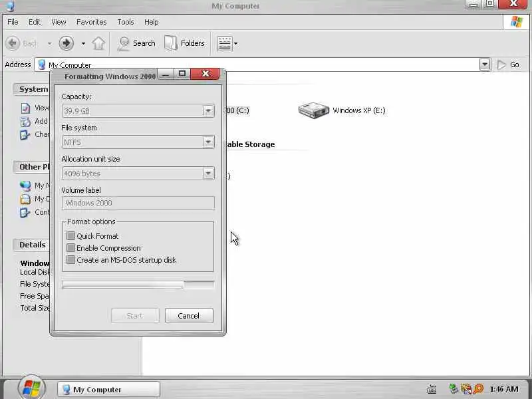Click the green network tray icon
This screenshot has width=532, height=399.
454,388
